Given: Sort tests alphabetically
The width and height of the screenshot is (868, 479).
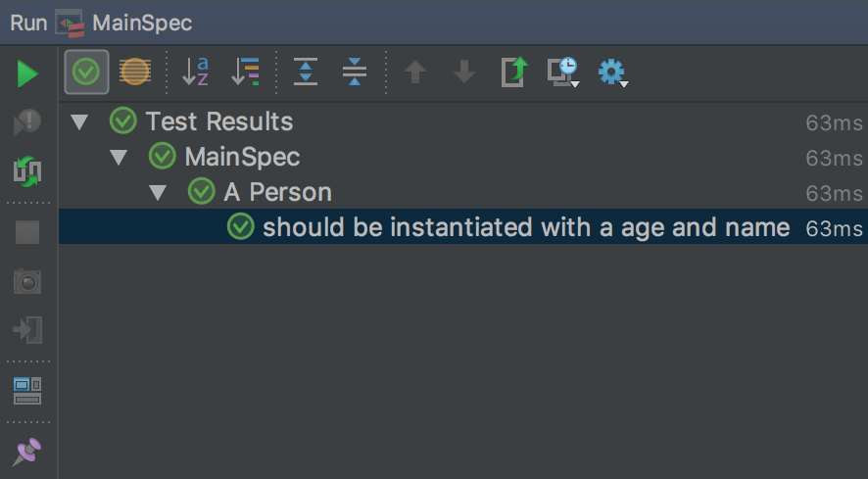Looking at the screenshot, I should coord(195,72).
